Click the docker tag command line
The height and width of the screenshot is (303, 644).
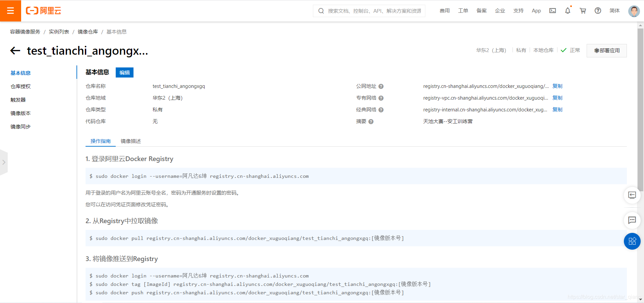click(x=260, y=284)
